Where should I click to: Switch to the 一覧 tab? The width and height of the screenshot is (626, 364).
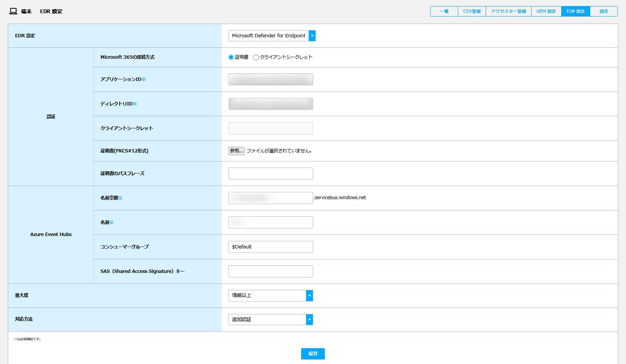tap(444, 11)
